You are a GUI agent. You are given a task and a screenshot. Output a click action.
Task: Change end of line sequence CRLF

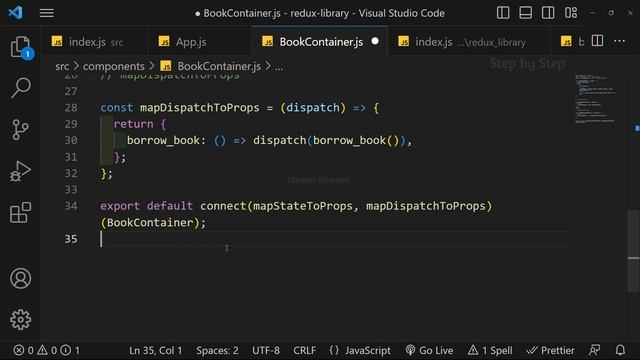(304, 350)
